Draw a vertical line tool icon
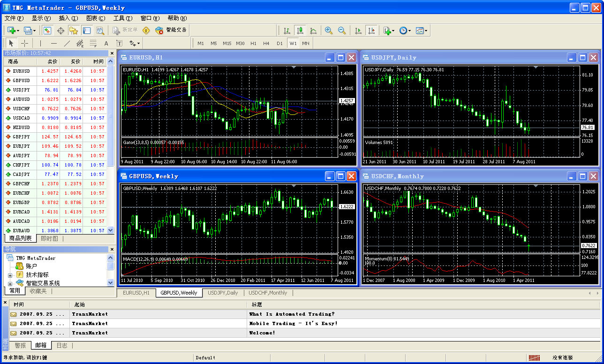 click(x=41, y=43)
